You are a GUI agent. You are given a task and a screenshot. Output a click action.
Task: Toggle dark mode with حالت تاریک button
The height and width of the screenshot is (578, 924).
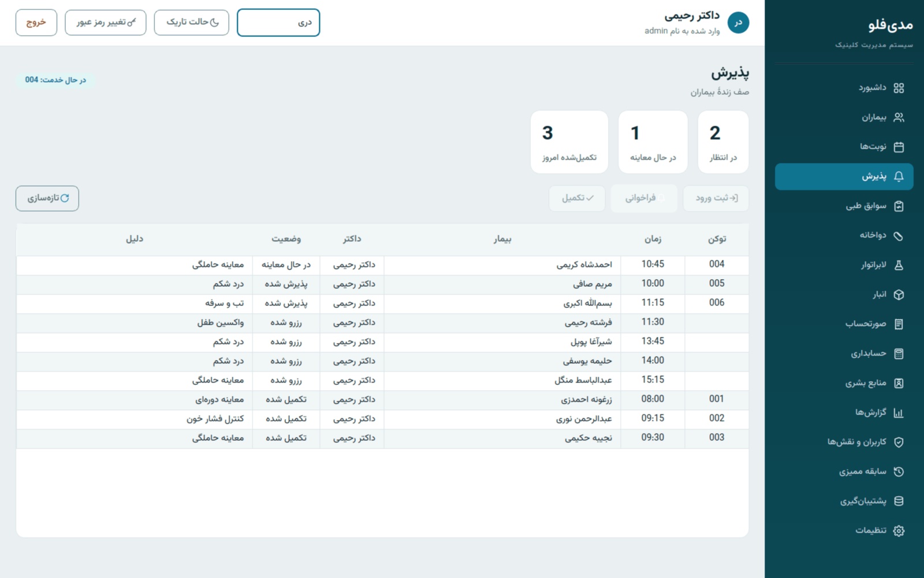pos(191,23)
